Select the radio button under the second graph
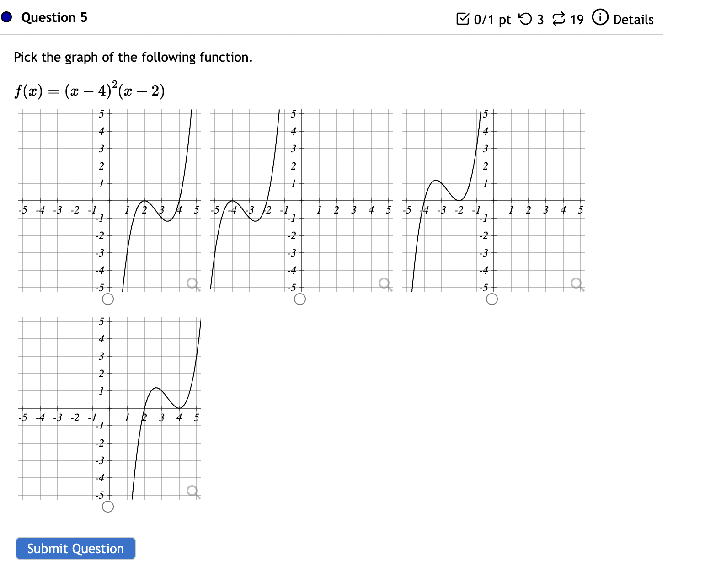705x588 pixels. (300, 299)
